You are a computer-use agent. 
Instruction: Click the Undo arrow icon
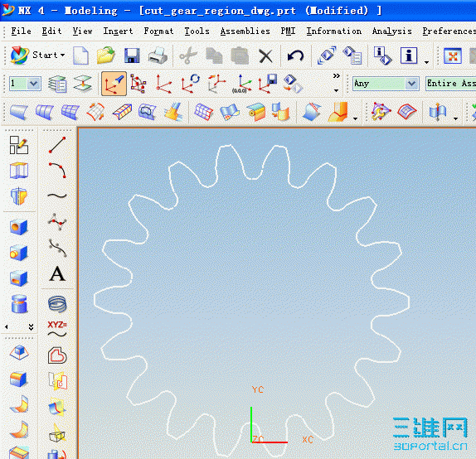click(295, 56)
